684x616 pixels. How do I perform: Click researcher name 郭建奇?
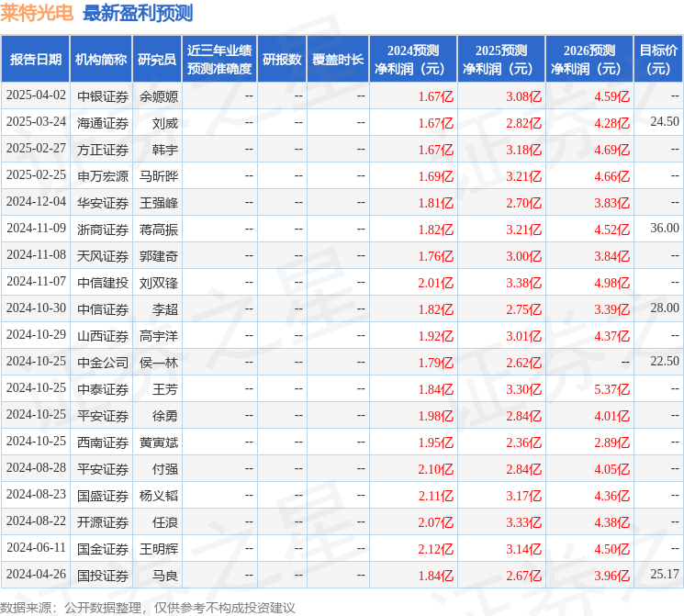159,256
